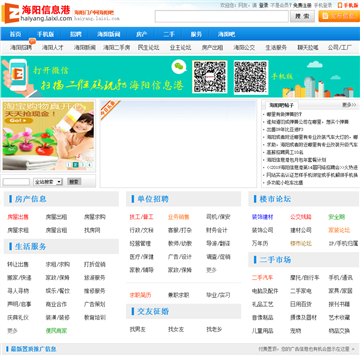Click the WeChat logo on the banner
Viewport: 360px width, 360px height.
pos(179,67)
